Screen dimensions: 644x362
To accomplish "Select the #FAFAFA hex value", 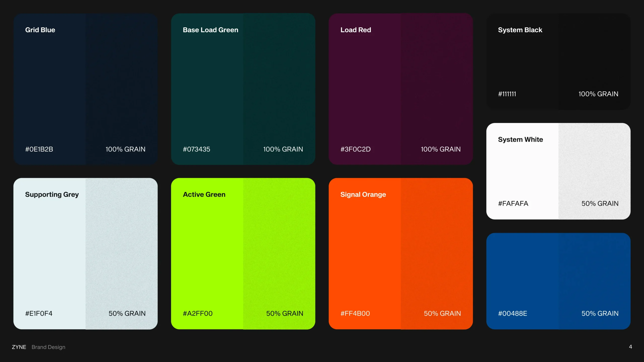I will pos(513,203).
